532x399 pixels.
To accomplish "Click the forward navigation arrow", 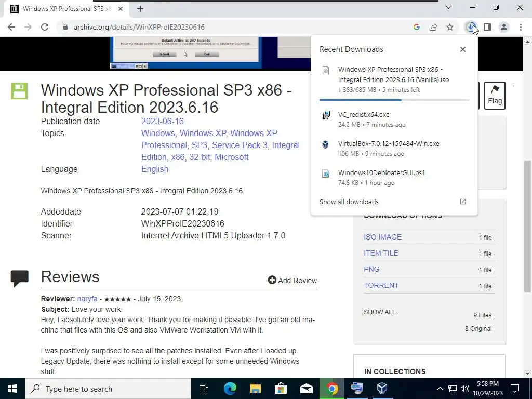I will click(28, 27).
